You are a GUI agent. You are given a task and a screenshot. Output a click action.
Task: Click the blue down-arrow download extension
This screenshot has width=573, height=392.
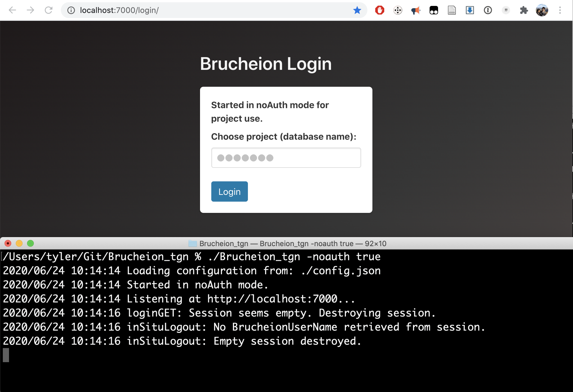(470, 10)
